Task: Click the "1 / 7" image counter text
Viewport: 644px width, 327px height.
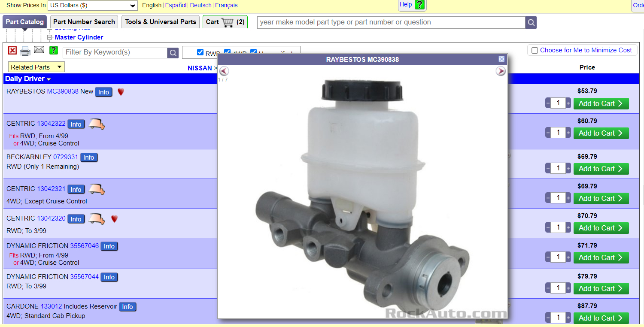Action: click(x=223, y=80)
